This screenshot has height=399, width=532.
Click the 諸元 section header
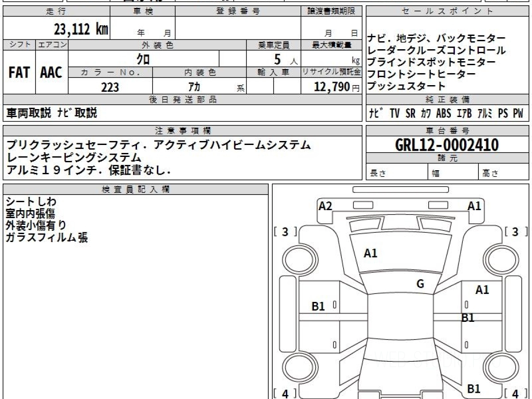coord(448,158)
